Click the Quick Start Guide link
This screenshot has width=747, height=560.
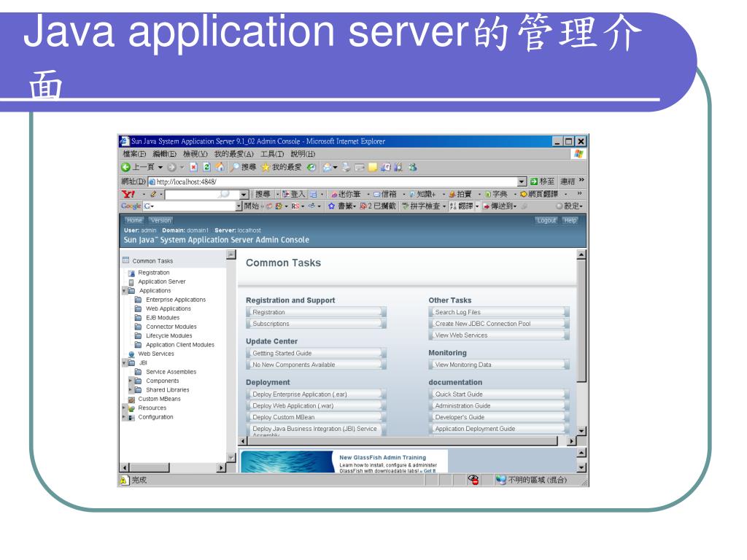point(499,394)
